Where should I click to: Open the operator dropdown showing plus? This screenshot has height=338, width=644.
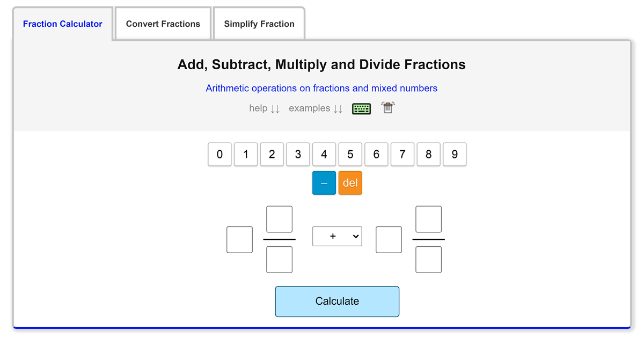click(337, 236)
